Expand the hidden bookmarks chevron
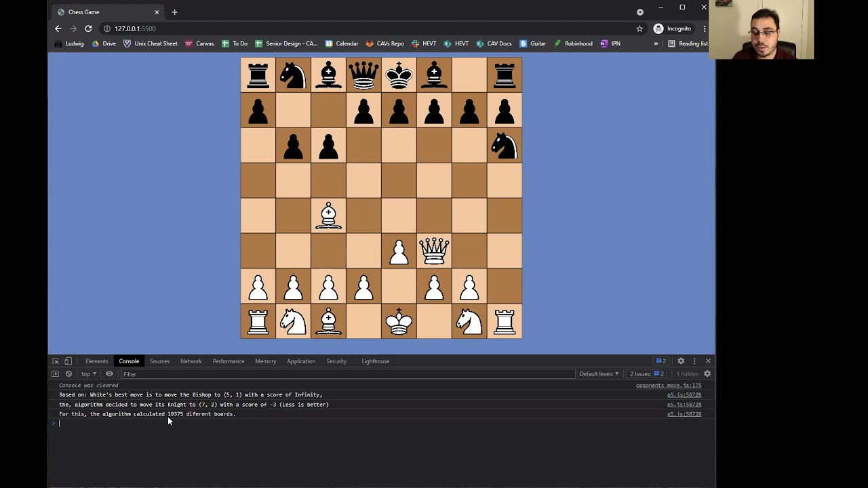The height and width of the screenshot is (488, 868). tap(656, 43)
